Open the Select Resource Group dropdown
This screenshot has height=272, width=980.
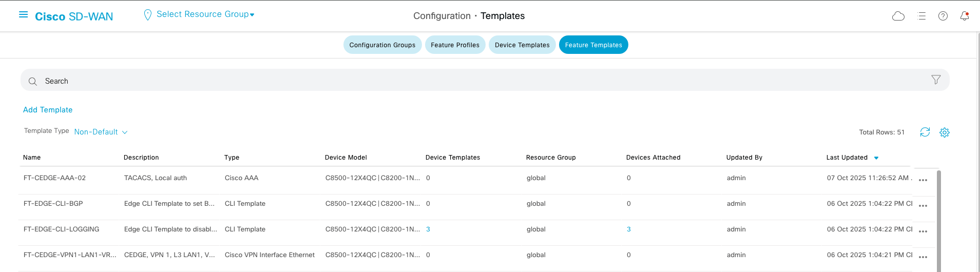pos(205,14)
